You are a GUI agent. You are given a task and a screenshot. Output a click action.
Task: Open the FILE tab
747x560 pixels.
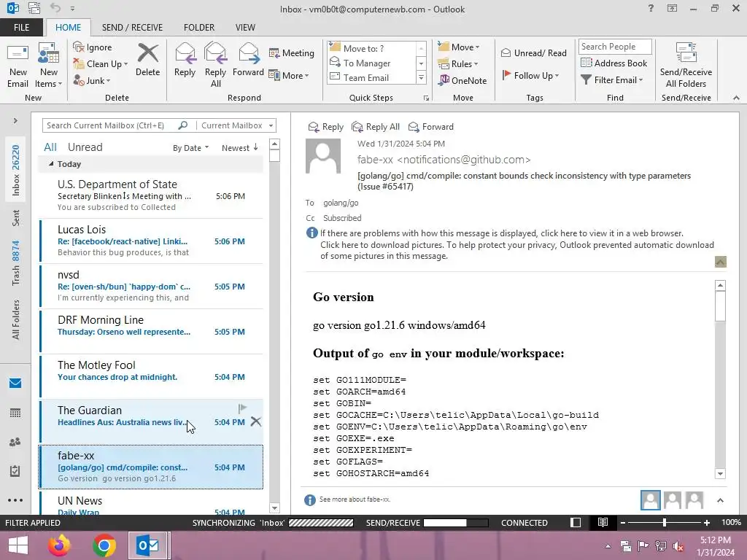point(21,27)
